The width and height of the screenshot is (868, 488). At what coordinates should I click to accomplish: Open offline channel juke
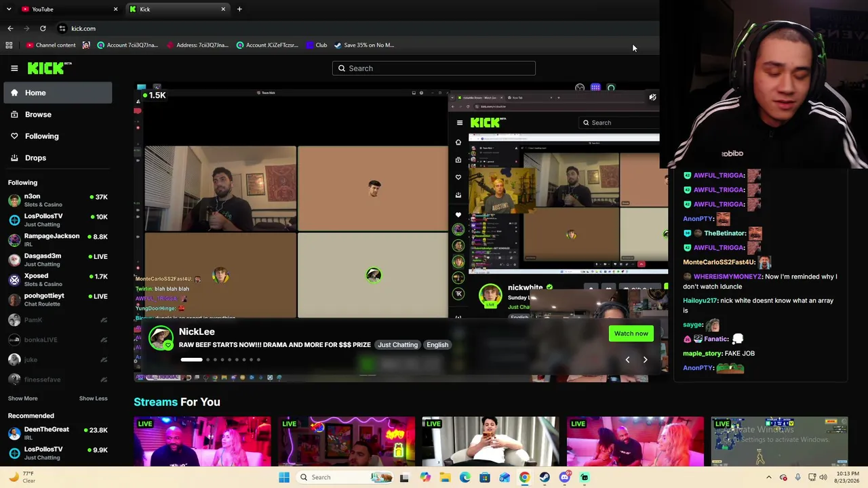(58, 359)
